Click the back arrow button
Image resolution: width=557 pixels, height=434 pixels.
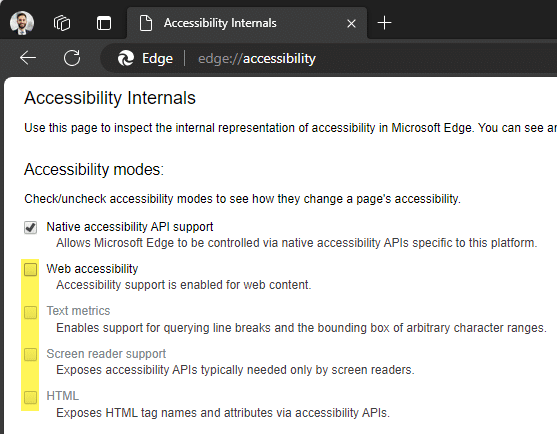click(x=28, y=58)
